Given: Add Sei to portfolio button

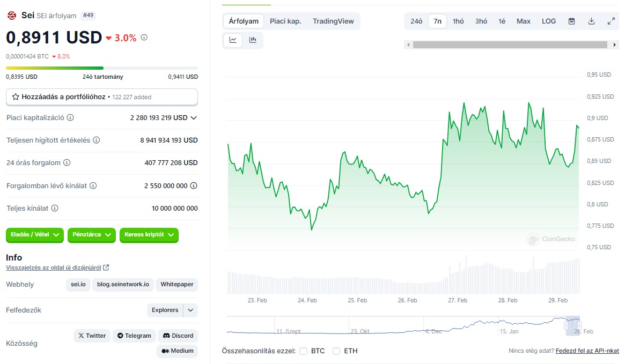Looking at the screenshot, I should 102,97.
